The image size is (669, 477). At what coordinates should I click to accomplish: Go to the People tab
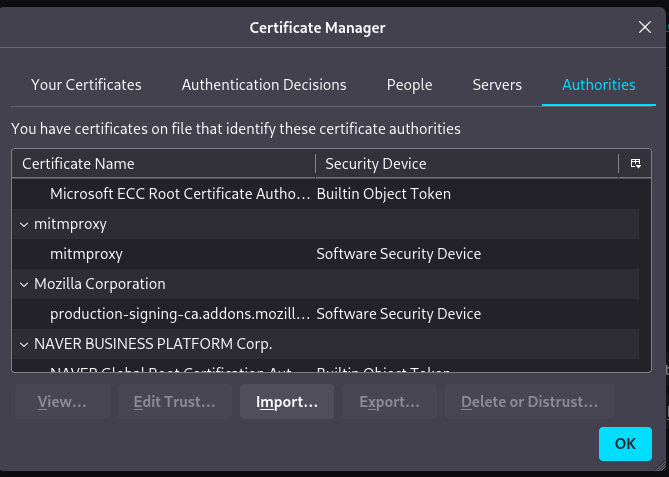410,85
